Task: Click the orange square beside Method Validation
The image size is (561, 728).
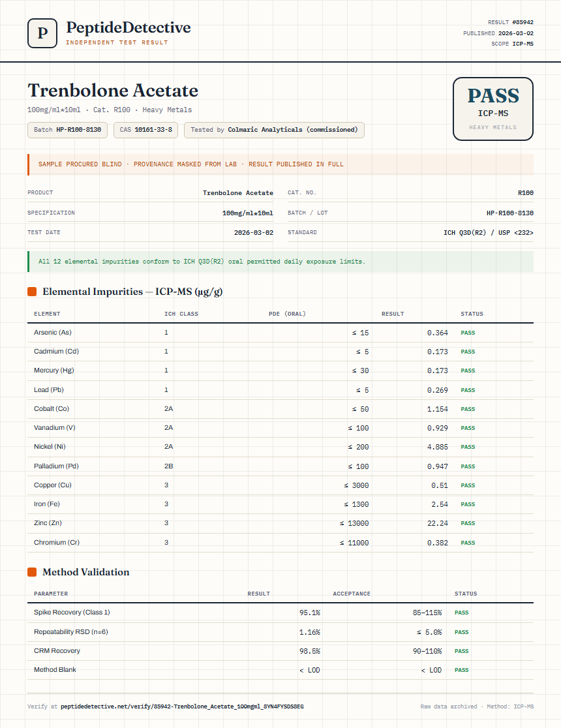Action: click(x=32, y=572)
